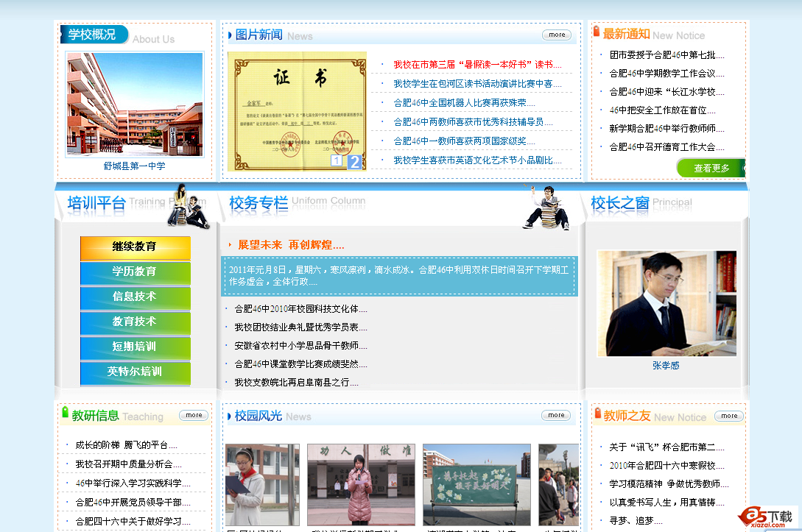
Task: Switch to slide 1 of picture news
Action: pos(337,161)
